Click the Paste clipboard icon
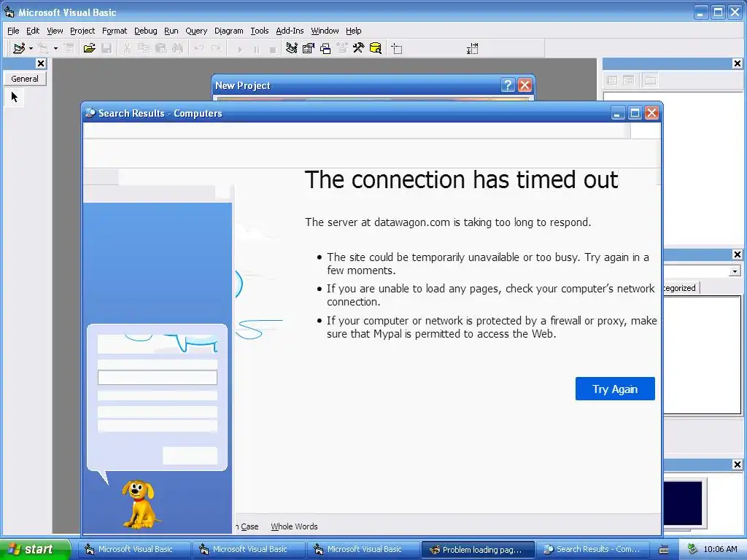 coord(161,48)
